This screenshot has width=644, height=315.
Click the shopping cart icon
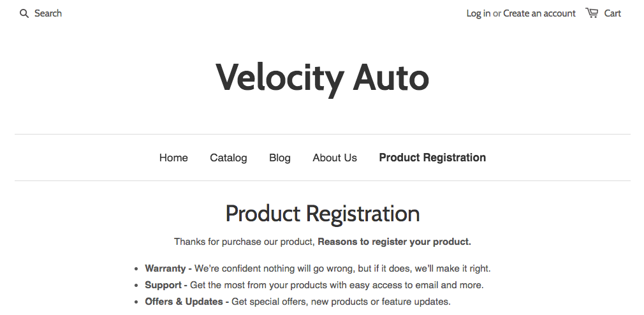click(x=592, y=13)
